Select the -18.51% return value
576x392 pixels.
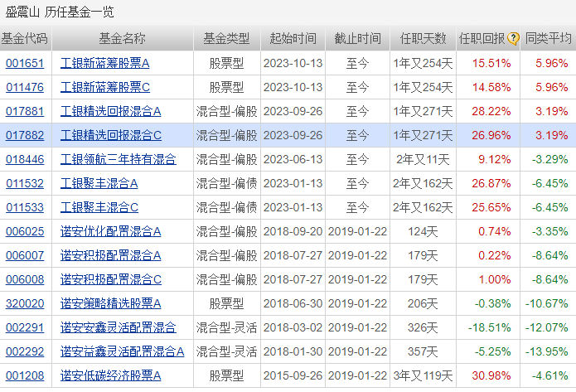tap(489, 327)
